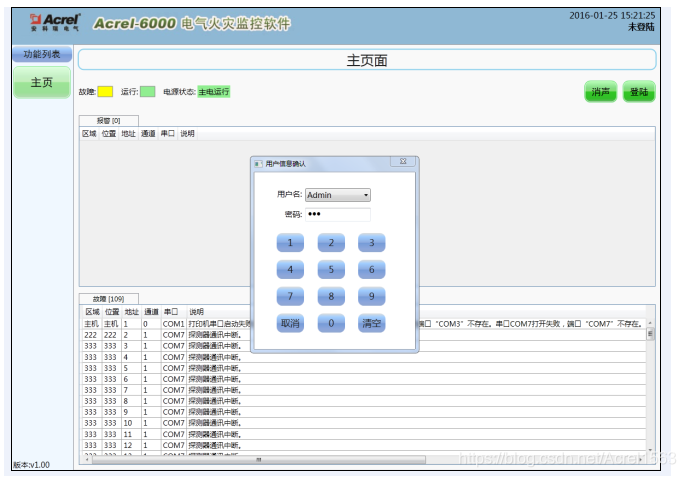Select fault row 222 address 2
The height and width of the screenshot is (477, 686).
(x=364, y=335)
